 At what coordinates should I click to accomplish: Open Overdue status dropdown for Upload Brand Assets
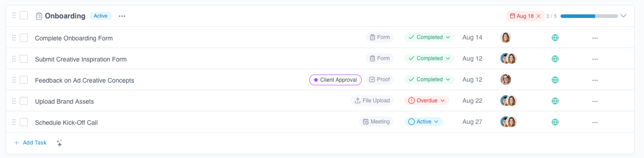tap(427, 101)
